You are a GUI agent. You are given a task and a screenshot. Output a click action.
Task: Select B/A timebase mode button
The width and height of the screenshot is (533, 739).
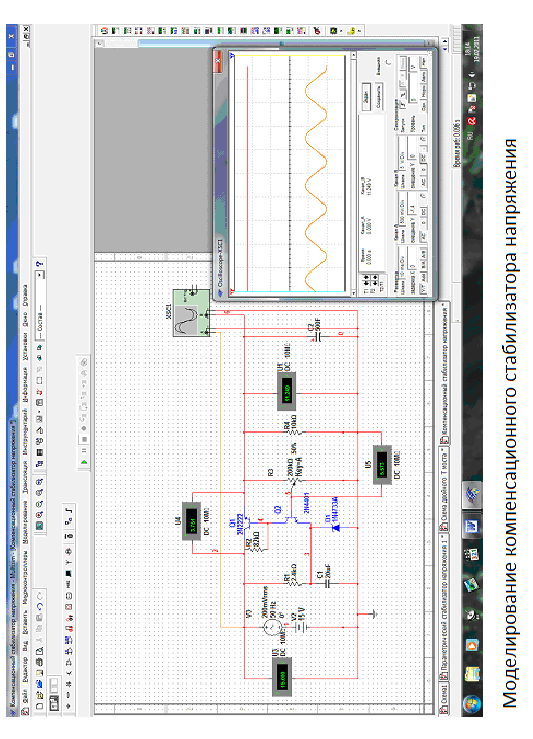point(423,264)
